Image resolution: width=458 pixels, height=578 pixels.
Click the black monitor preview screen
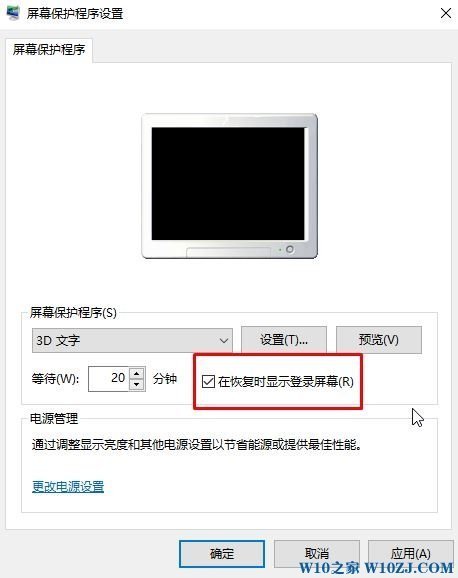[x=228, y=184]
